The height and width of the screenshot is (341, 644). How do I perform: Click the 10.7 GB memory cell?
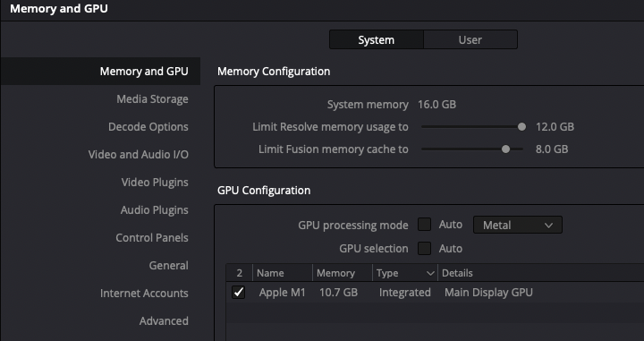pyautogui.click(x=338, y=292)
